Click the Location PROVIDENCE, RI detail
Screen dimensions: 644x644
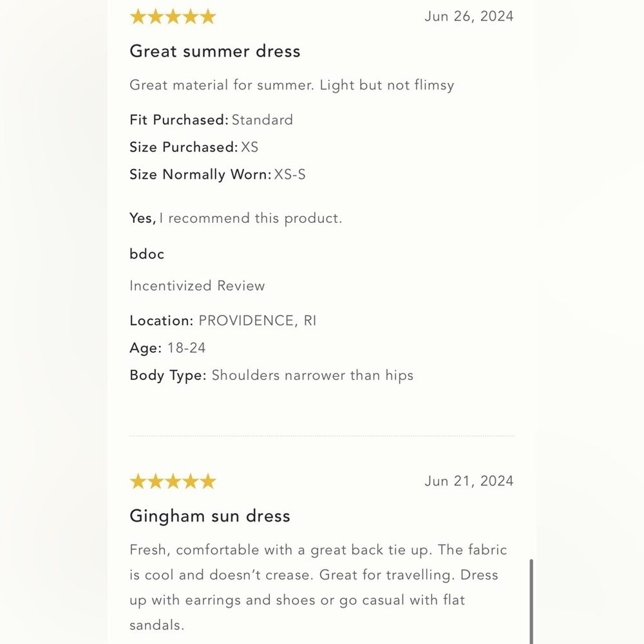pyautogui.click(x=223, y=320)
